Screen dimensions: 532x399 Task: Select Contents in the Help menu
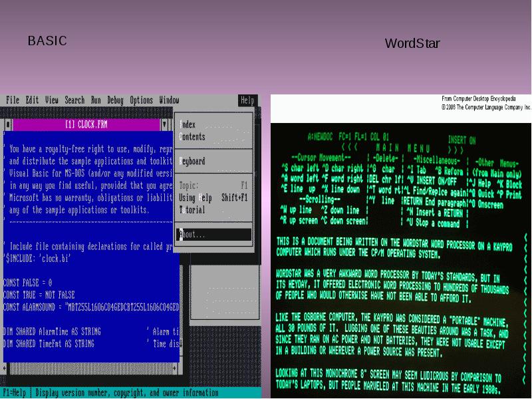(213, 137)
